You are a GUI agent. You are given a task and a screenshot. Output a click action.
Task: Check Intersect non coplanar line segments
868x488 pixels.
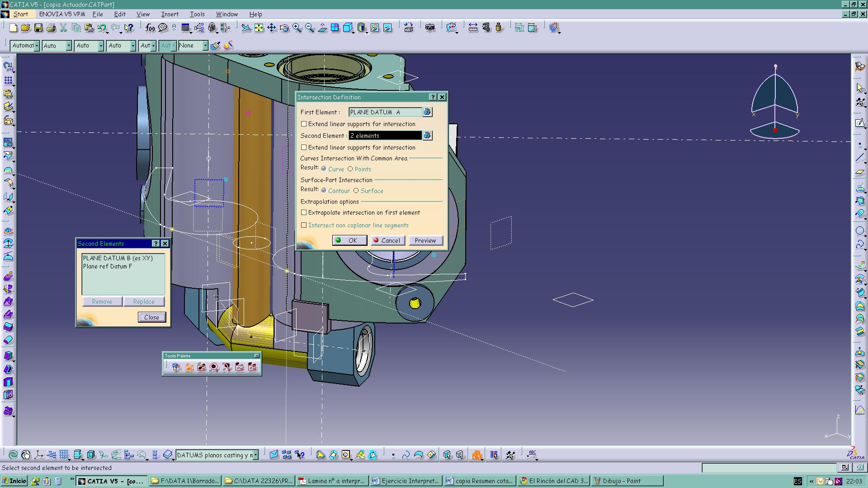tap(304, 225)
